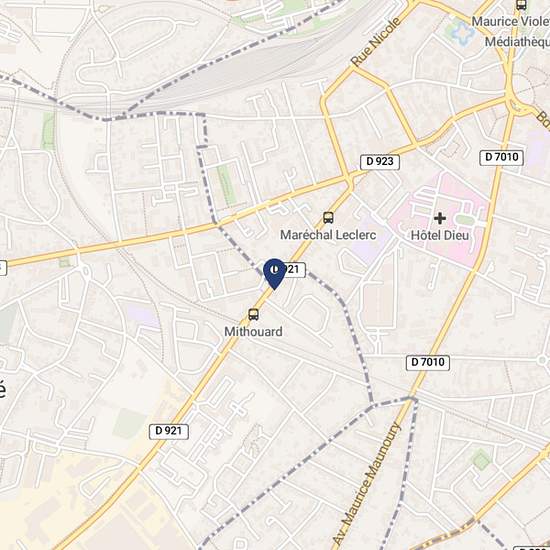Select the Mithouard bus stop icon

(254, 314)
